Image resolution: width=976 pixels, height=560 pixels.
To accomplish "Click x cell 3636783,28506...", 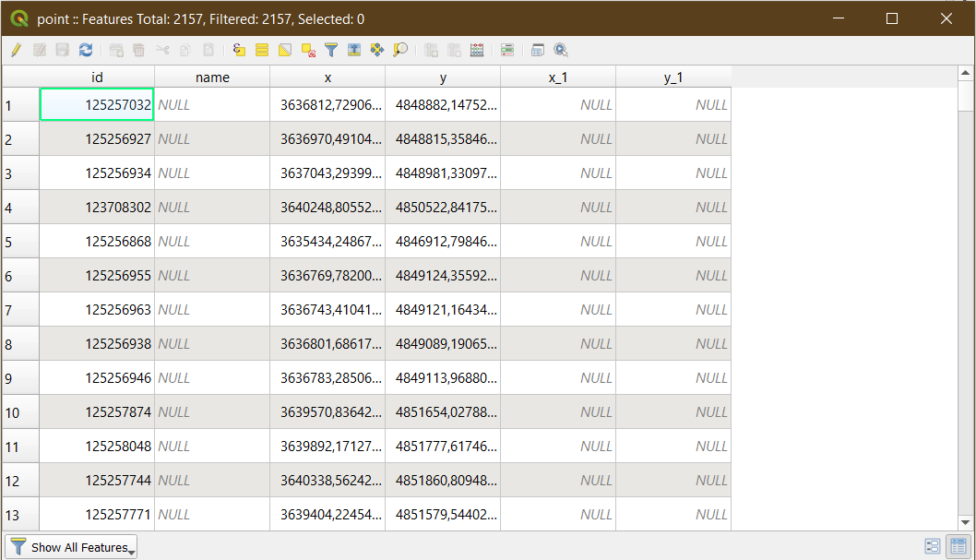I will click(x=327, y=378).
